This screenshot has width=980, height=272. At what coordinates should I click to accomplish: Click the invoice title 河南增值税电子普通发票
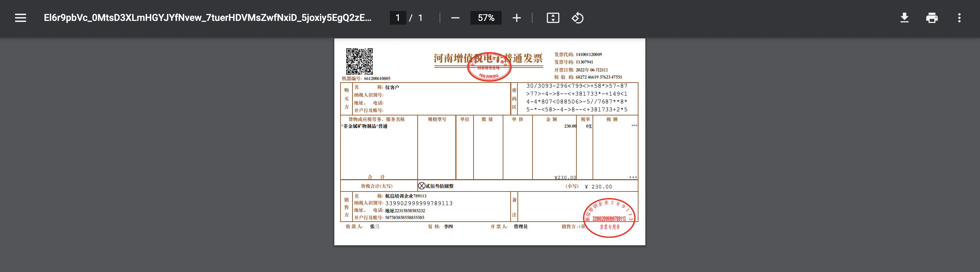488,58
